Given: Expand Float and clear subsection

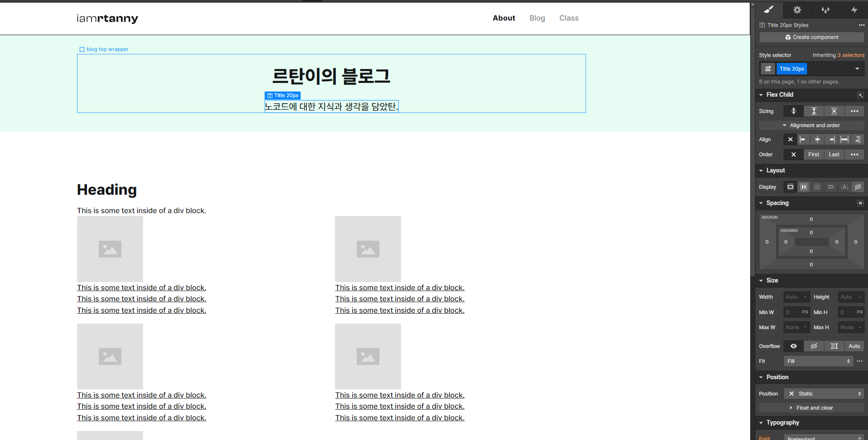Looking at the screenshot, I should tap(811, 408).
